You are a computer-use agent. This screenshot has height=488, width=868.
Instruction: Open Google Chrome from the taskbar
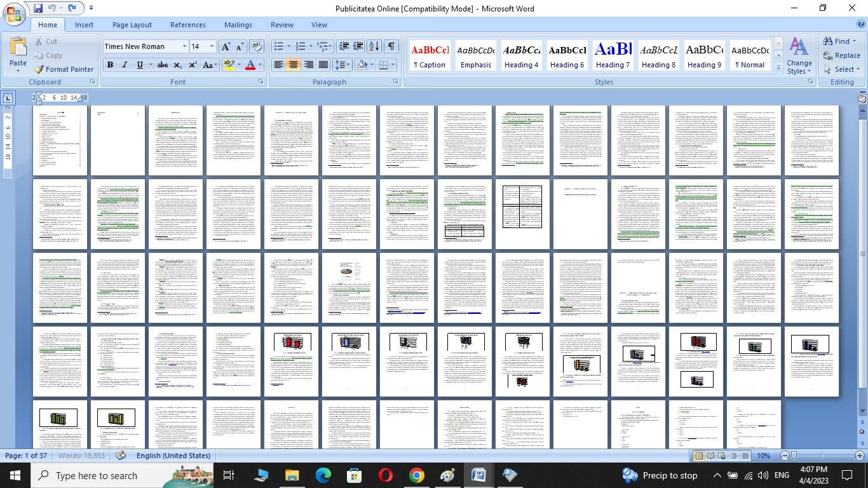(416, 475)
